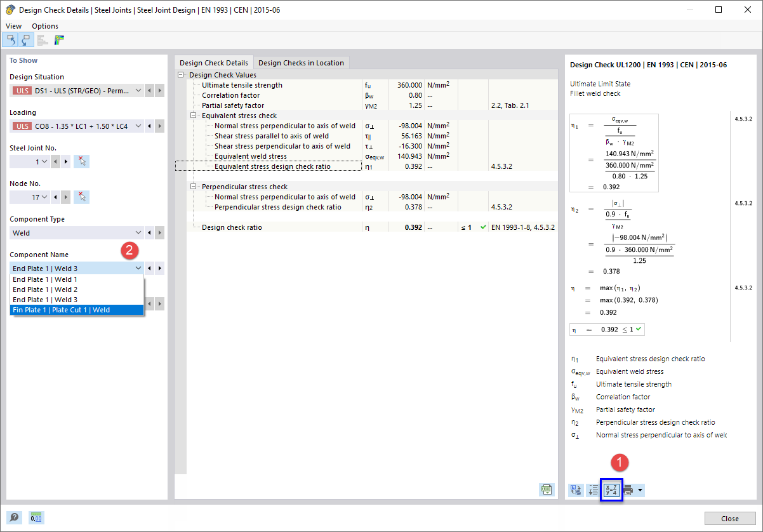The height and width of the screenshot is (532, 763).
Task: Click the Design check ratio label
Action: (232, 227)
